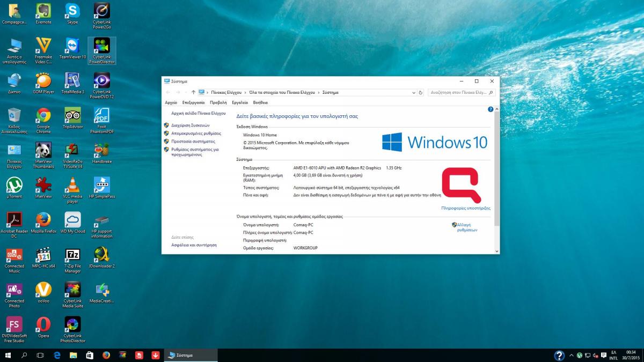The width and height of the screenshot is (644, 362).
Task: Select the Freemake Video Converter icon
Action: [43, 51]
